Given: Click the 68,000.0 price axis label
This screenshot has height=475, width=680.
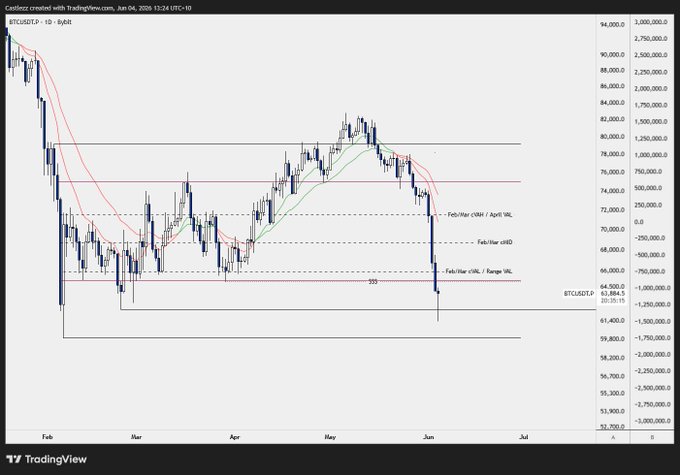Looking at the screenshot, I should coord(612,250).
